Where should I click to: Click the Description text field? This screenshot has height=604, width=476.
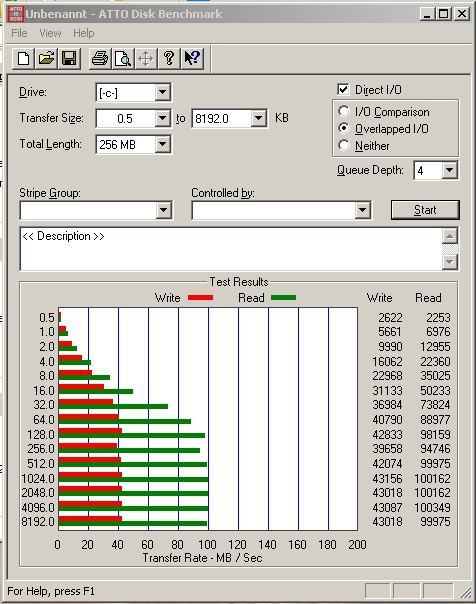coord(231,249)
